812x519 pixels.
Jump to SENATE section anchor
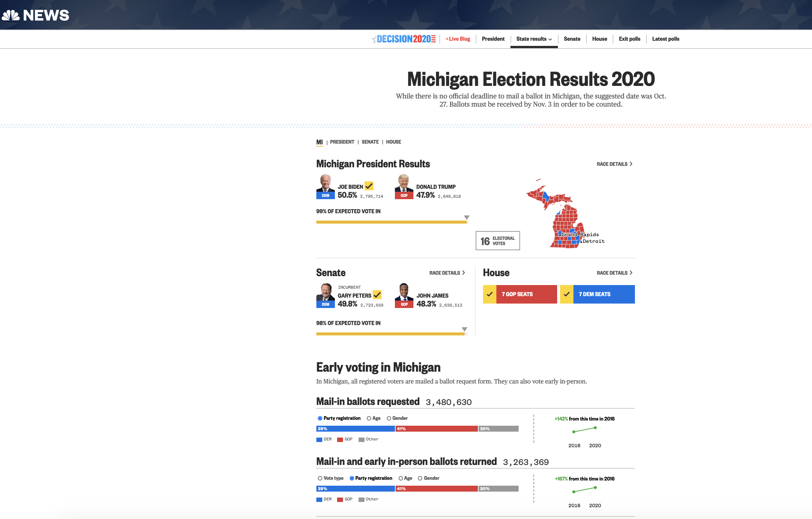(x=370, y=142)
